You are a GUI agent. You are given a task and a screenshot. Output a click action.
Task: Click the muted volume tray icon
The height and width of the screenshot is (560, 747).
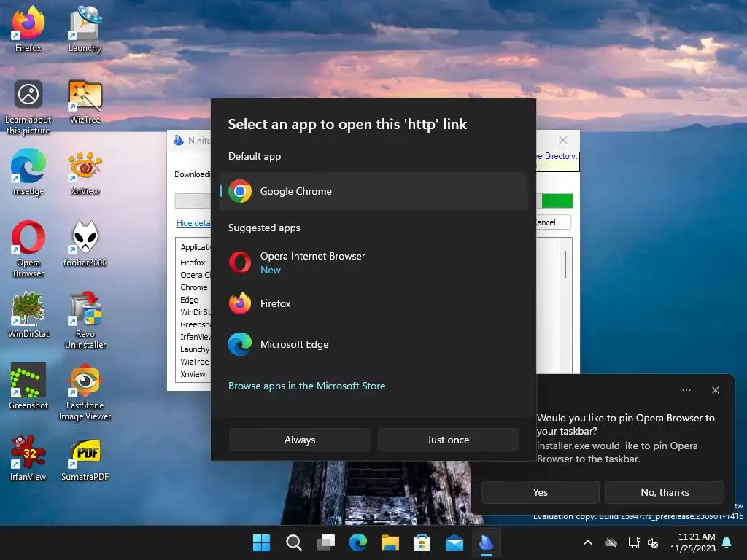[653, 542]
